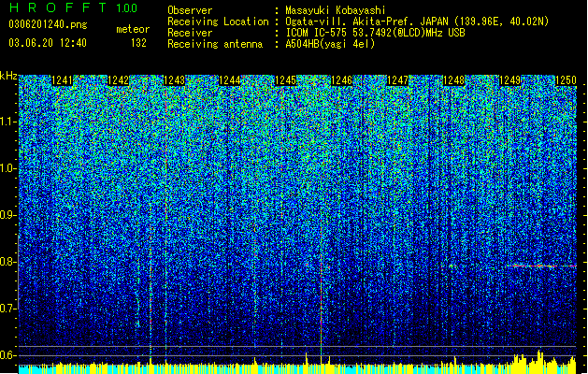The width and height of the screenshot is (588, 374).
Task: Click the 1245 time marker
Action: [x=286, y=80]
